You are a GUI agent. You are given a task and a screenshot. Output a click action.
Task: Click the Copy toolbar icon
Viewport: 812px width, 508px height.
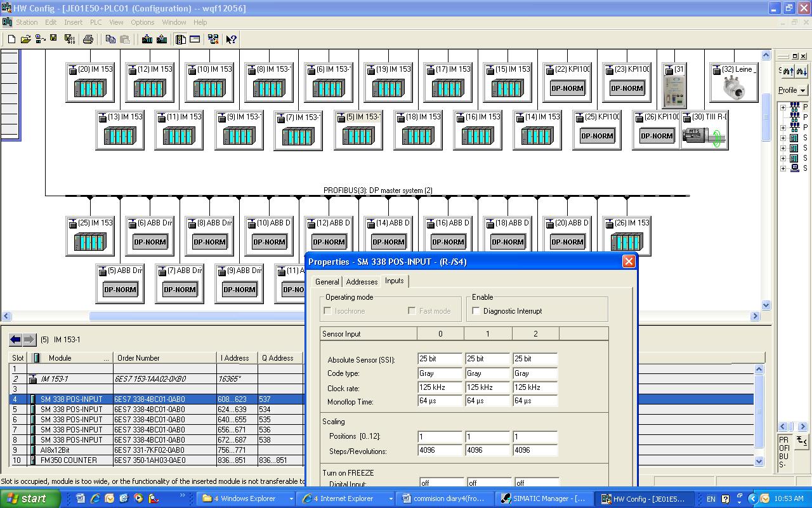(x=110, y=39)
